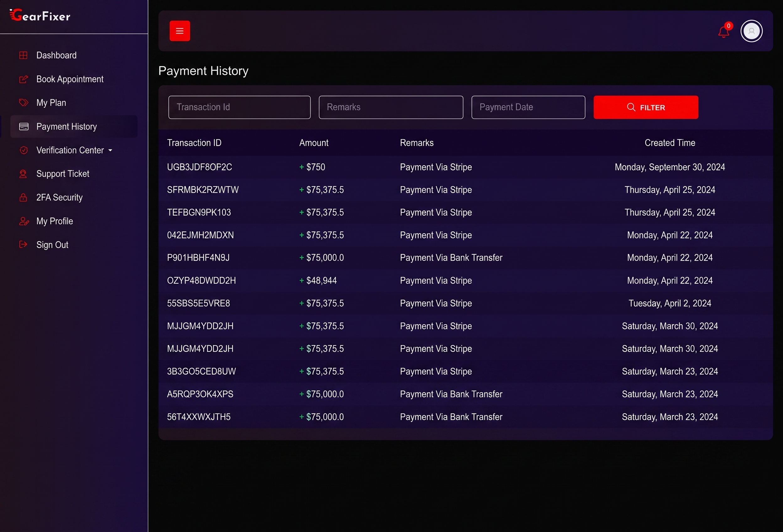Select transaction SFRMBK2RZWTW

[x=203, y=190]
